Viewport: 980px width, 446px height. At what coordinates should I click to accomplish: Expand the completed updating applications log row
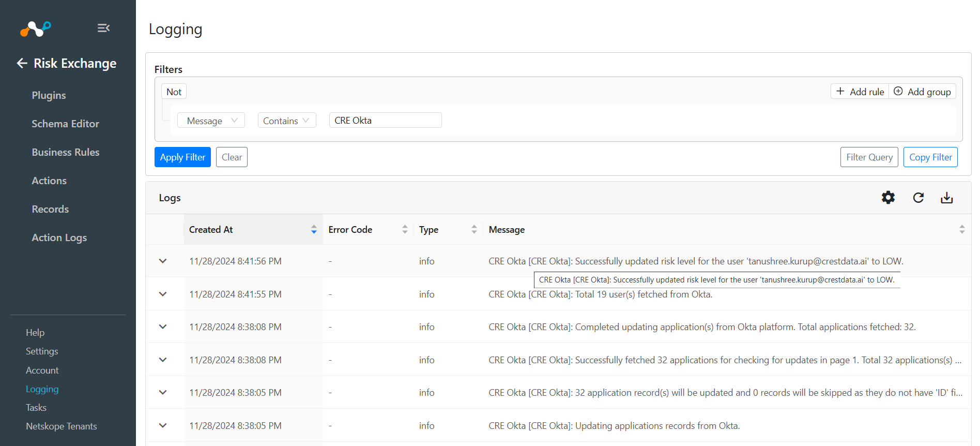coord(163,327)
